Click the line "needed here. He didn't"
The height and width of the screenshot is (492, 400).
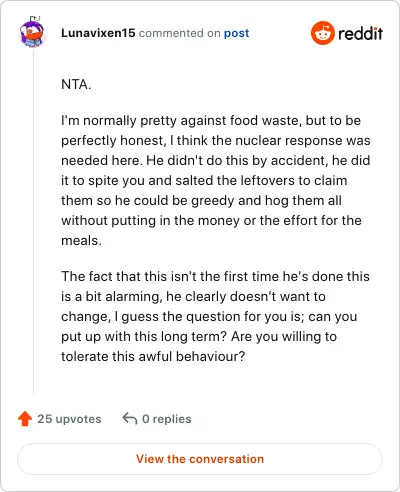(x=216, y=160)
